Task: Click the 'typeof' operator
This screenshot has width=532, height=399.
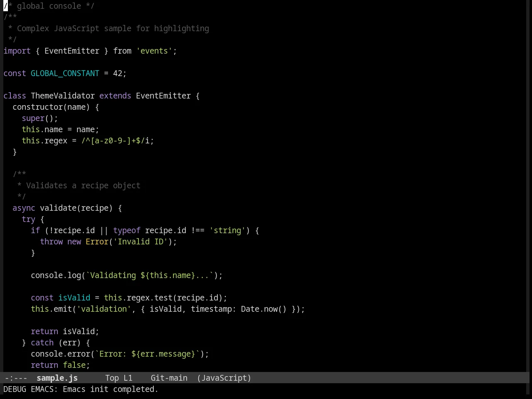Action: [127, 230]
